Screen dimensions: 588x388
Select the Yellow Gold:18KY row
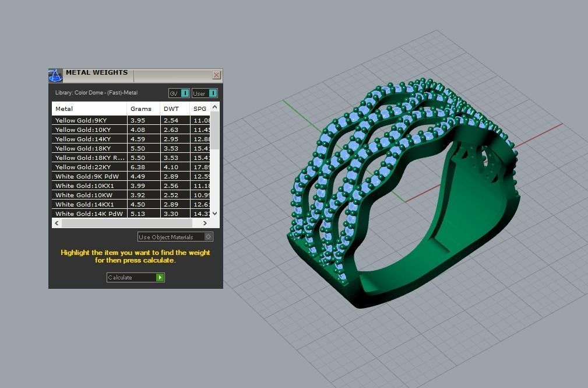pos(131,148)
